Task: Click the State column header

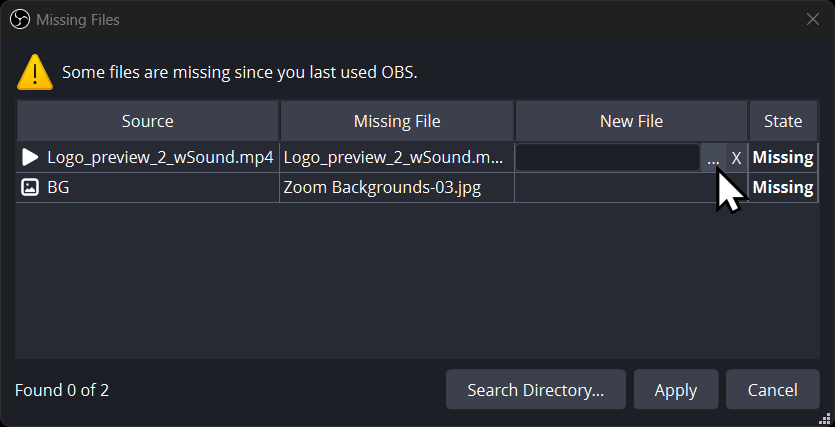Action: click(x=782, y=121)
